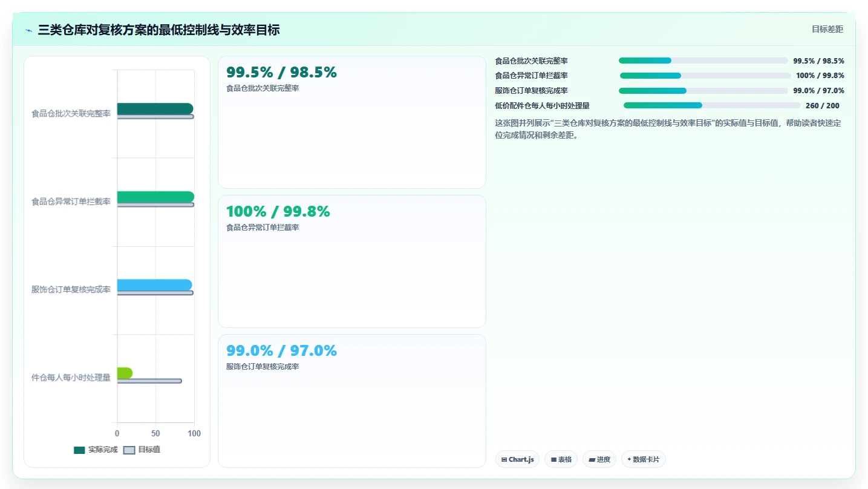Click the gray target bar of the bottom chart row
The image size is (868, 489).
pyautogui.click(x=149, y=381)
